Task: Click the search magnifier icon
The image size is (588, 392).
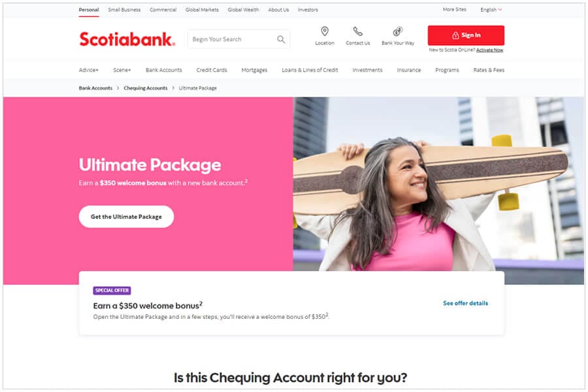Action: 281,39
